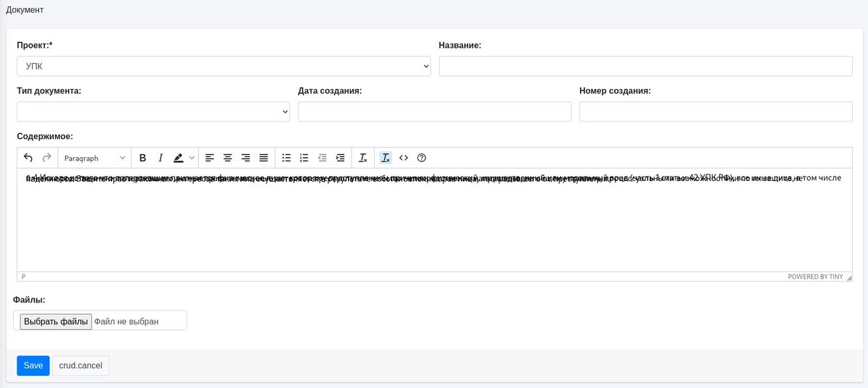Toggle bold formatting
Screen dimensions: 868x388
[142, 158]
